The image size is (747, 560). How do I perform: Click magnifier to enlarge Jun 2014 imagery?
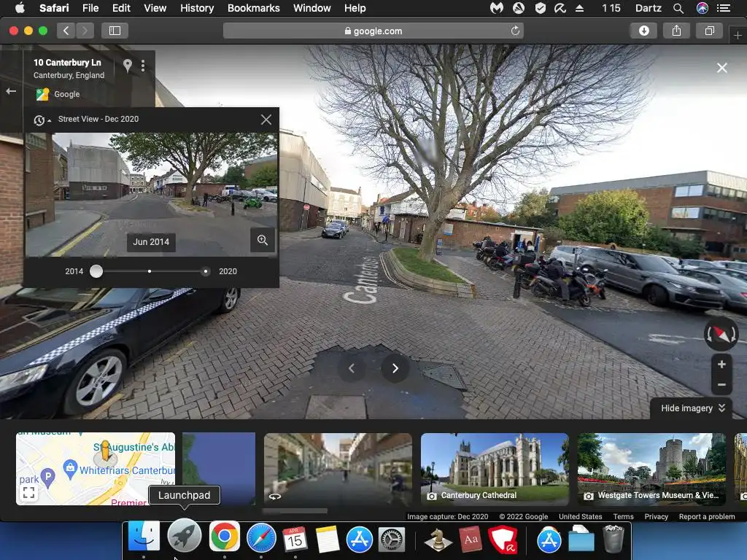[263, 240]
